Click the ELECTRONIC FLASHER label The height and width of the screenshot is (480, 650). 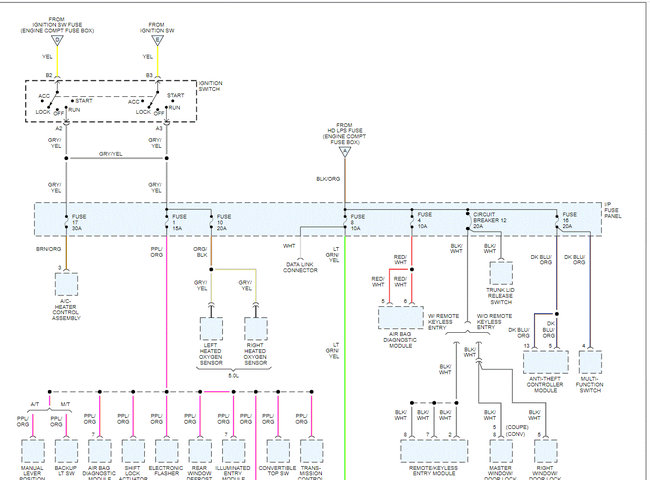(x=166, y=470)
